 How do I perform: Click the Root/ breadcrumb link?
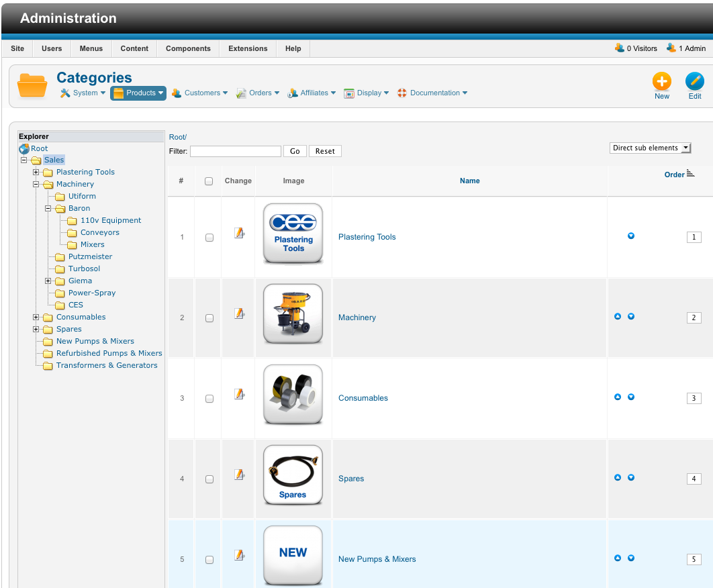[x=178, y=137]
